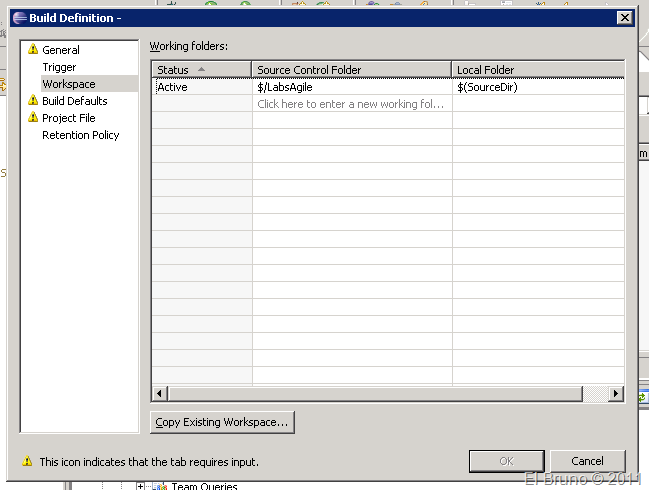The image size is (649, 490).
Task: Click the Eclipse icon in the title bar
Action: tap(19, 18)
